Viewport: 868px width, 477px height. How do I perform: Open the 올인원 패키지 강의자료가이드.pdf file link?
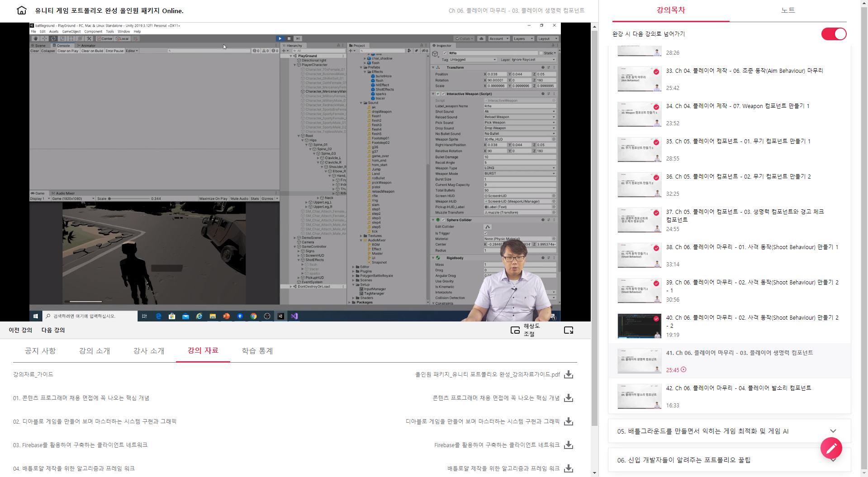488,374
